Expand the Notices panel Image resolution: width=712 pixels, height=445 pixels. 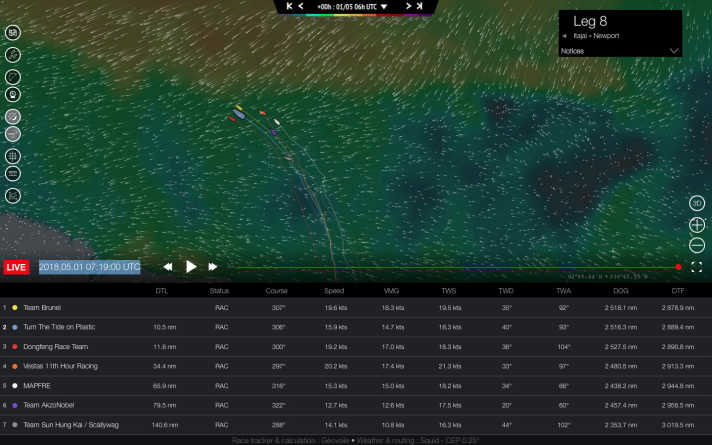click(674, 49)
